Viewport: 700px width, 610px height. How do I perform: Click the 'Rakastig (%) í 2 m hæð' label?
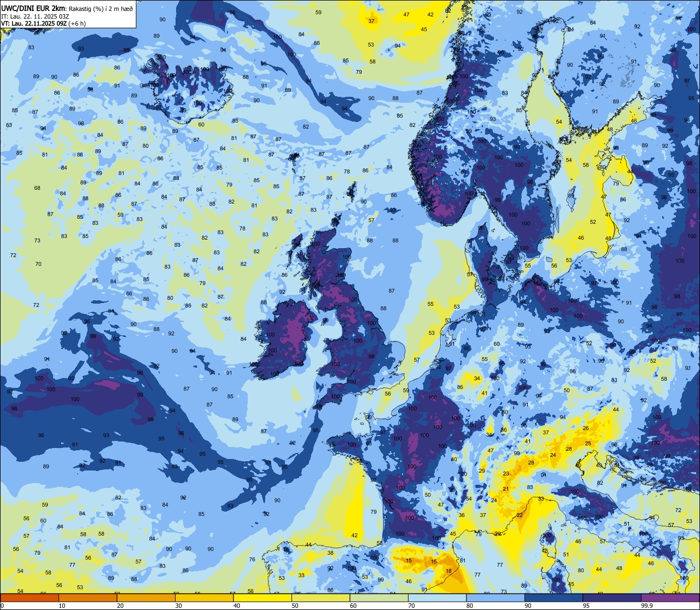coord(100,8)
